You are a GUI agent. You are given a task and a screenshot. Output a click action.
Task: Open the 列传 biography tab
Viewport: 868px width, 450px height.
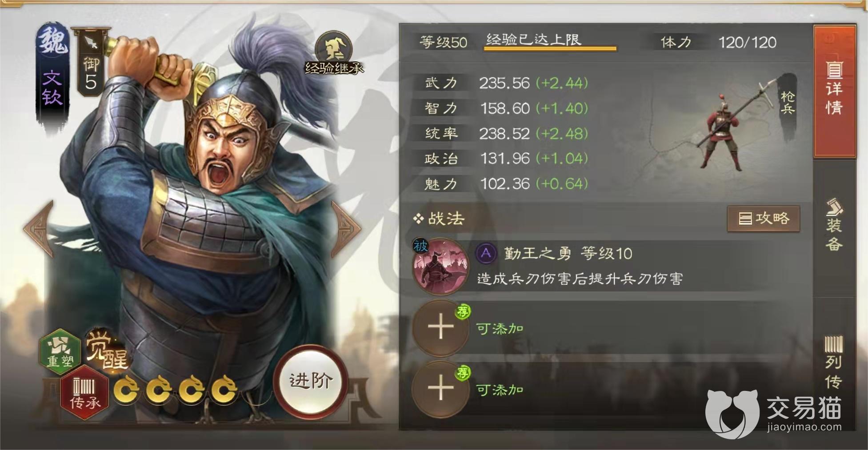point(834,362)
